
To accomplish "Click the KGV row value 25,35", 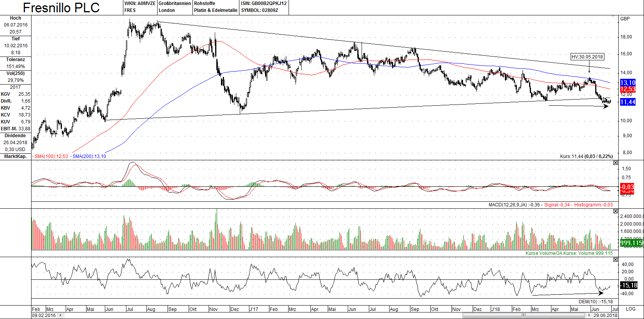I will coord(24,94).
